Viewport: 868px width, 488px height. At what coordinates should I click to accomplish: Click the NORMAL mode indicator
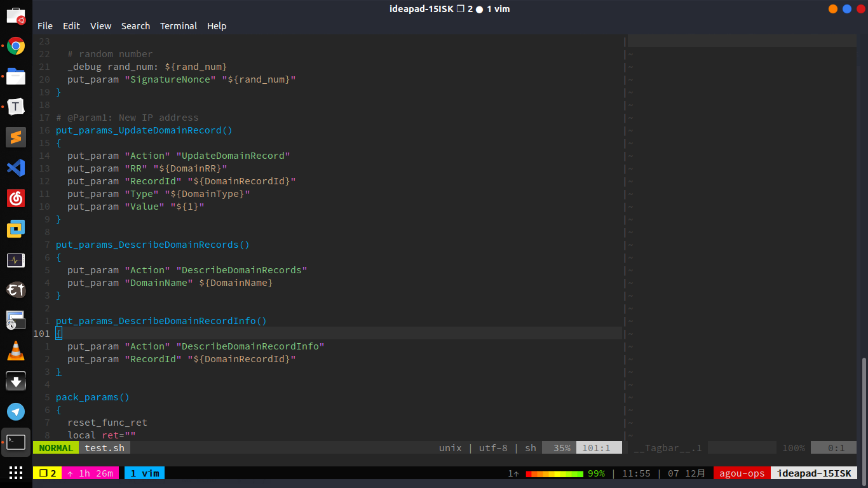(x=56, y=448)
